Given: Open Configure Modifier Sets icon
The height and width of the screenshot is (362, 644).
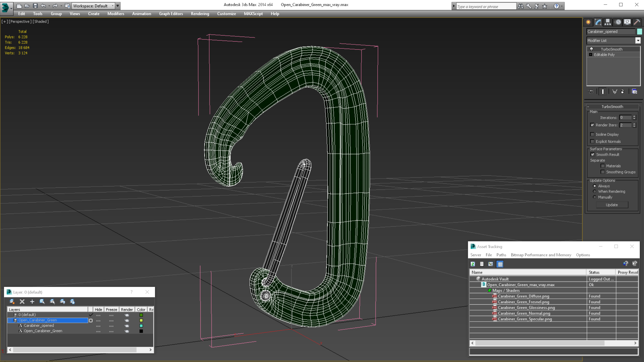Looking at the screenshot, I should tap(635, 91).
